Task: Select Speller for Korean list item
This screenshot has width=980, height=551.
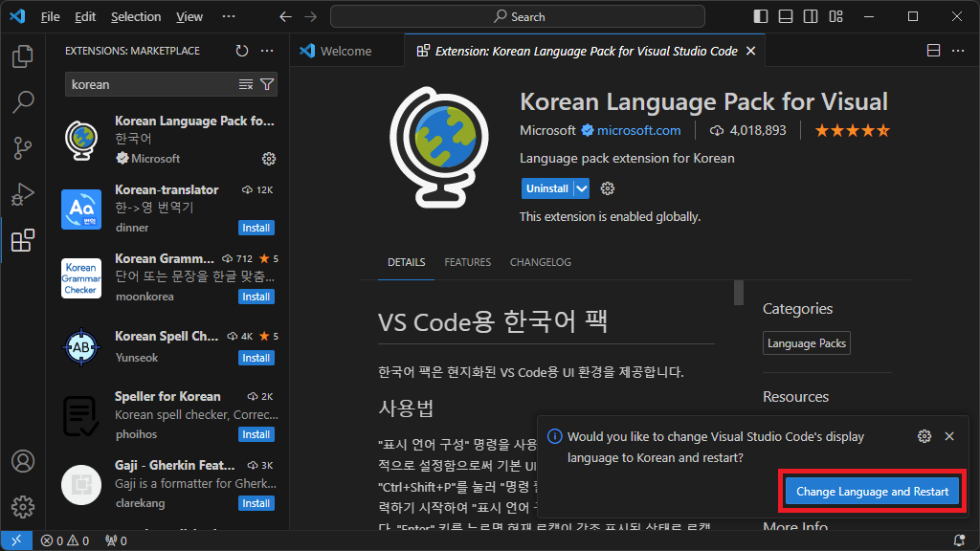Action: point(167,415)
